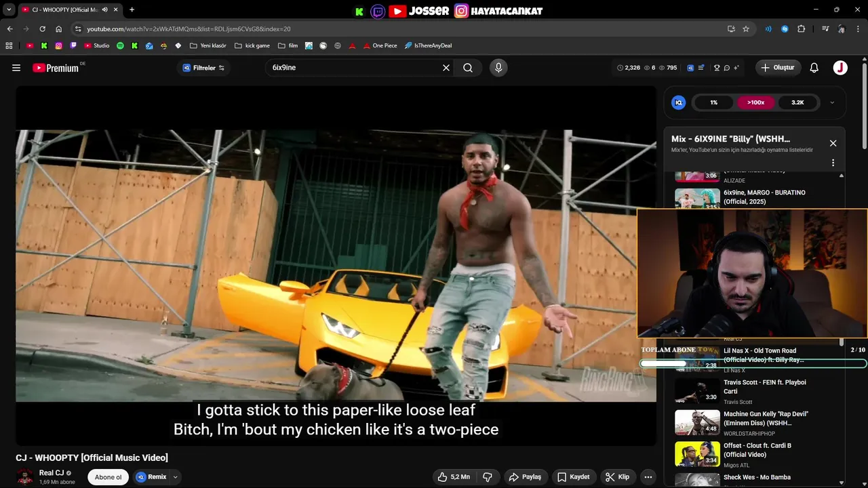The width and height of the screenshot is (868, 488).
Task: Play Travis Scott - FE!N playlist item
Action: point(754,391)
